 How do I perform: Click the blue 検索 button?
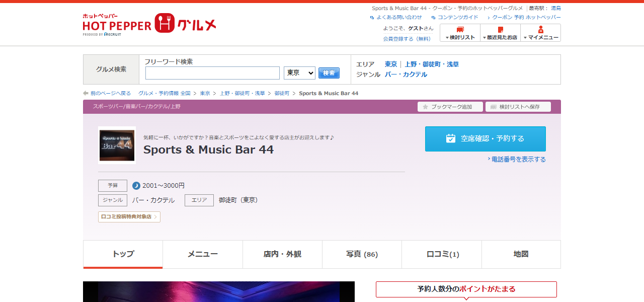coord(329,73)
